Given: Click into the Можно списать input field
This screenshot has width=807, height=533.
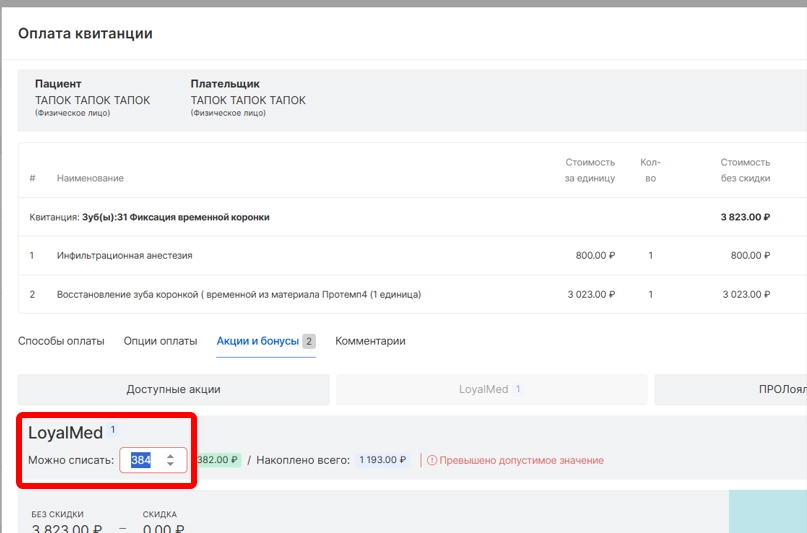Looking at the screenshot, I should click(141, 460).
